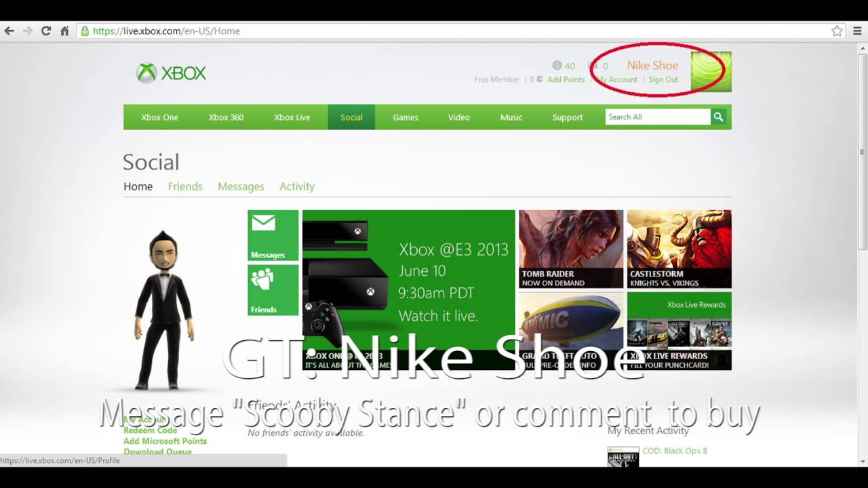Click the search magnifier button
Screen dimensions: 868x488
click(x=718, y=117)
